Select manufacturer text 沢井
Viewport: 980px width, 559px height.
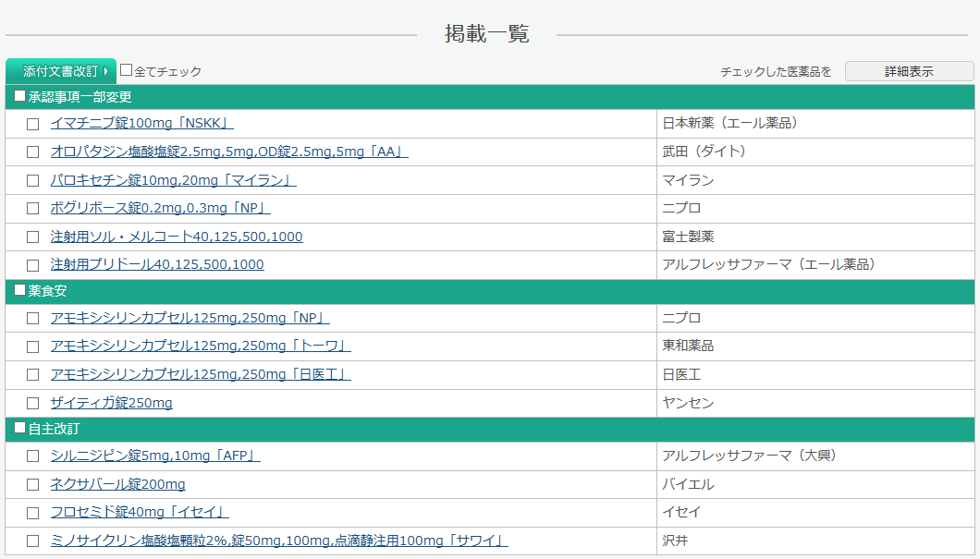[x=675, y=541]
